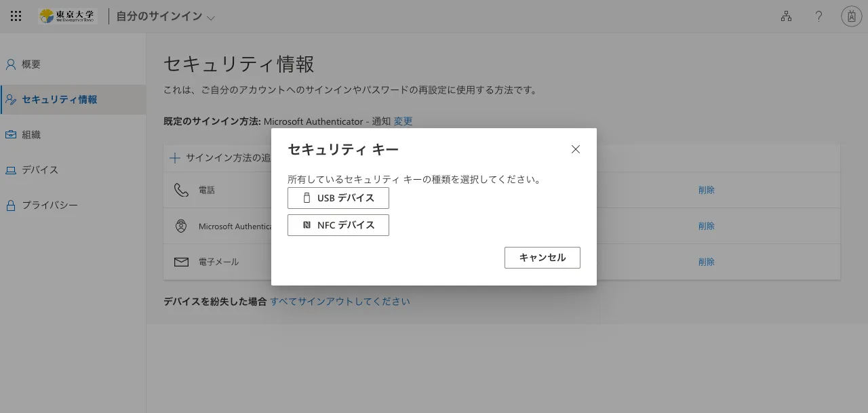Click the University of Tokyo logo
Viewport: 868px width, 413px height.
[68, 16]
